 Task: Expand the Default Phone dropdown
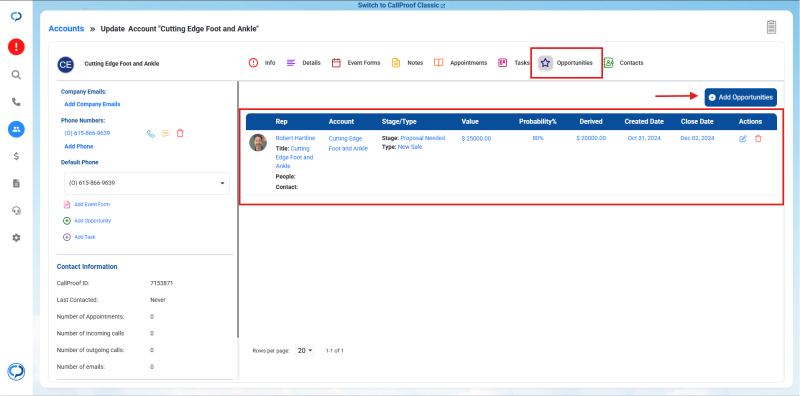pyautogui.click(x=147, y=183)
